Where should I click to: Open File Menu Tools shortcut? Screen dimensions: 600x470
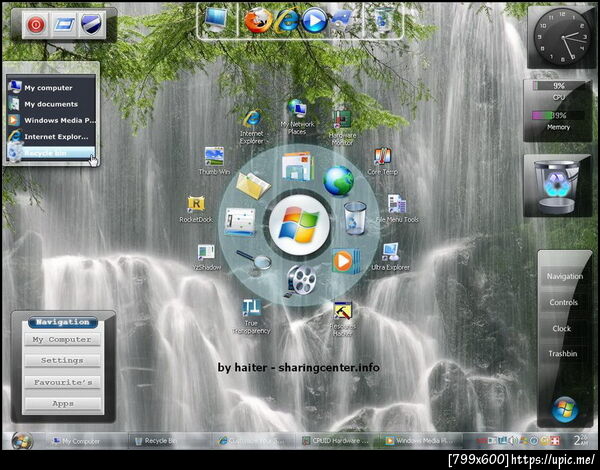(x=397, y=209)
